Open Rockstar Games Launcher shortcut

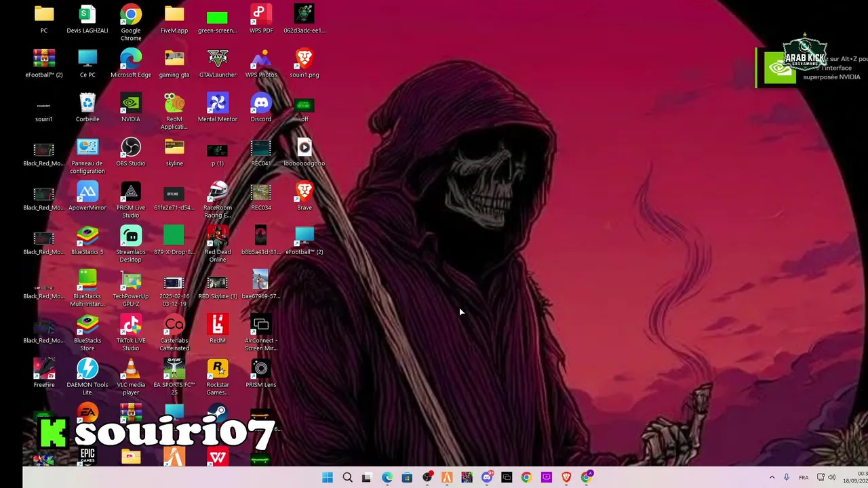(218, 378)
